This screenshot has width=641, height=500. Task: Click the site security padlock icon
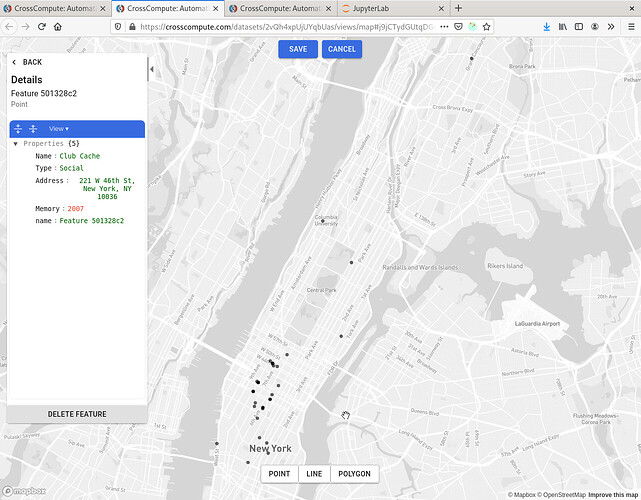coord(132,27)
